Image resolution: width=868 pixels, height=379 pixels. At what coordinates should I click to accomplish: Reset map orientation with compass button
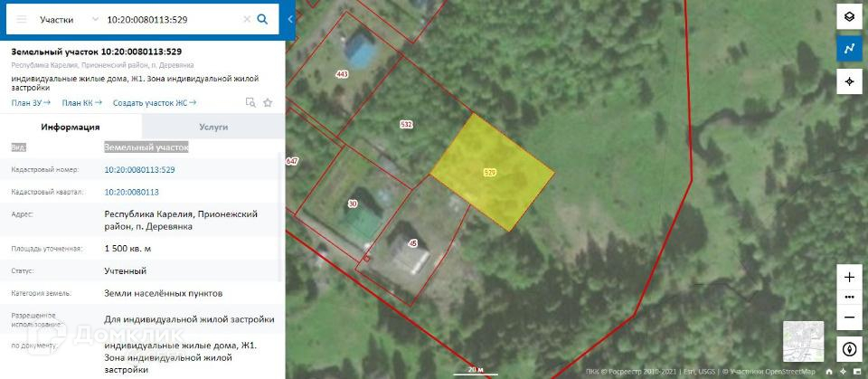849,349
